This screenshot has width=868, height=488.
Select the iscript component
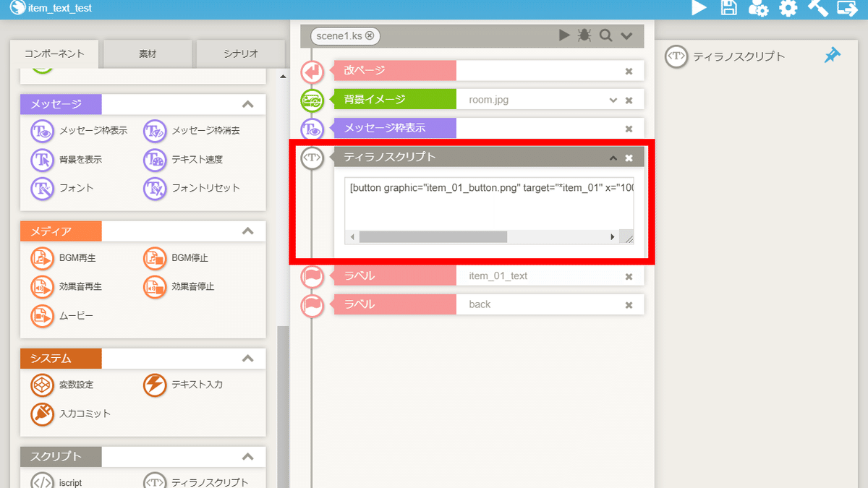[x=56, y=482]
